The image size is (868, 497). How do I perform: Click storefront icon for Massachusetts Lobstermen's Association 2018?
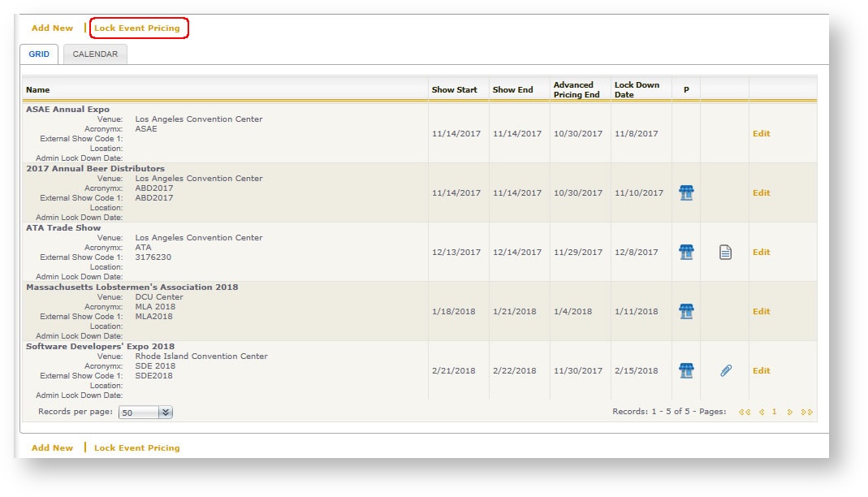click(x=686, y=312)
